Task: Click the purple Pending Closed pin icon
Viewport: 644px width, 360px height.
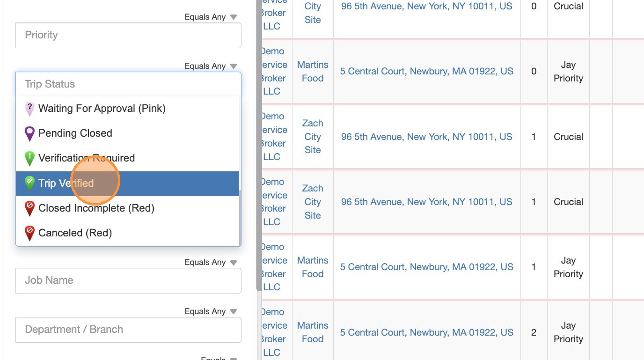Action: click(x=29, y=133)
